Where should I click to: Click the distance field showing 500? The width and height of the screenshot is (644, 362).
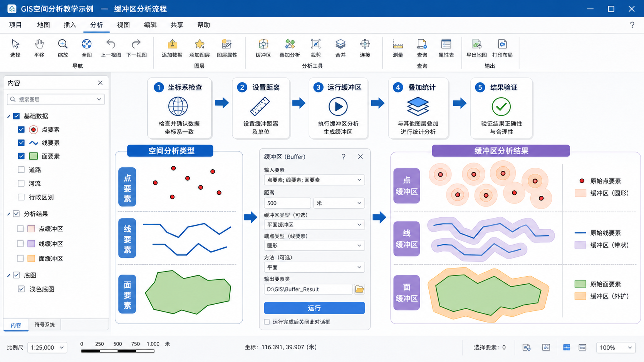pyautogui.click(x=287, y=203)
